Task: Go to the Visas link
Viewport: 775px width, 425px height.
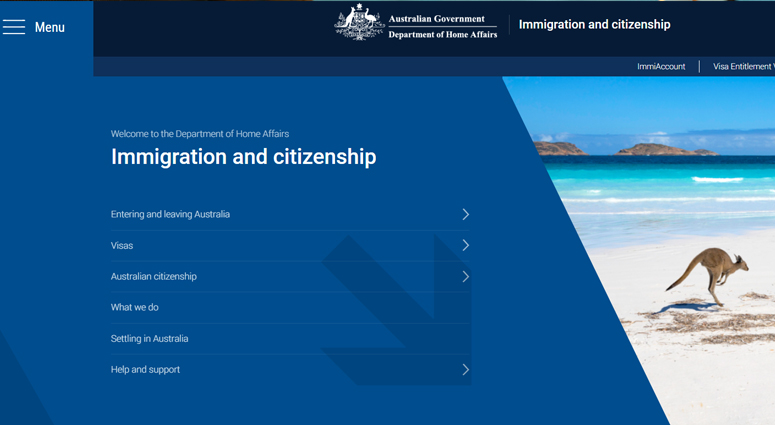Action: pyautogui.click(x=122, y=245)
